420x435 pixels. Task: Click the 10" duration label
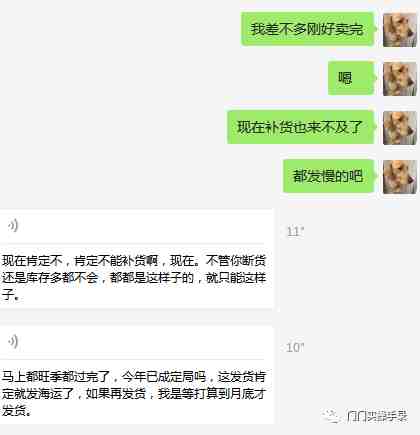pos(295,348)
